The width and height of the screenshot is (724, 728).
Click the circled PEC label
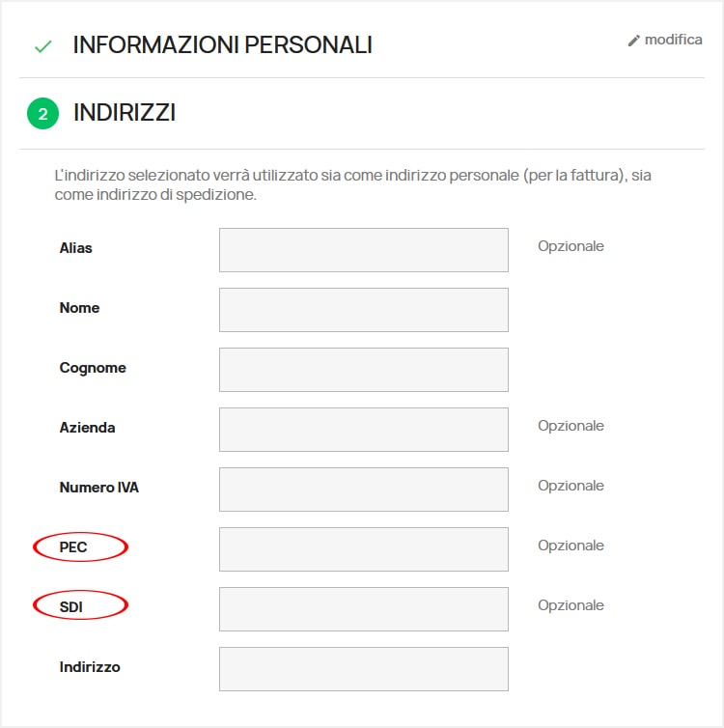point(74,547)
